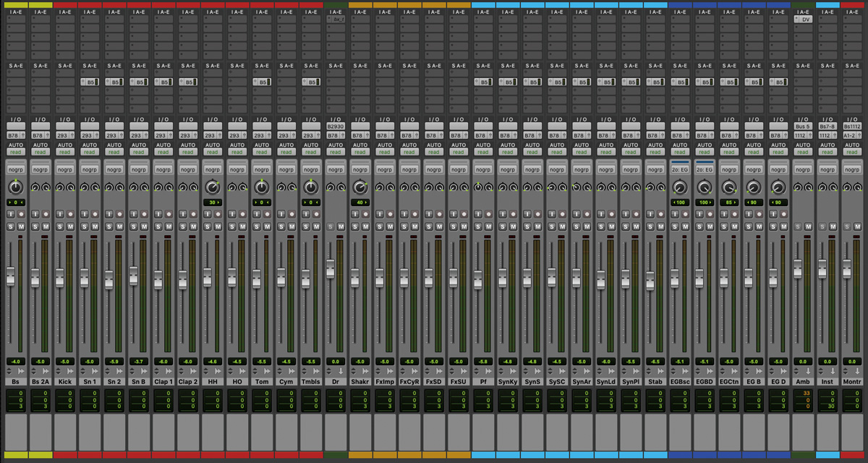868x463 pixels.
Task: Click the pan knob on Tmbls track
Action: (x=310, y=187)
